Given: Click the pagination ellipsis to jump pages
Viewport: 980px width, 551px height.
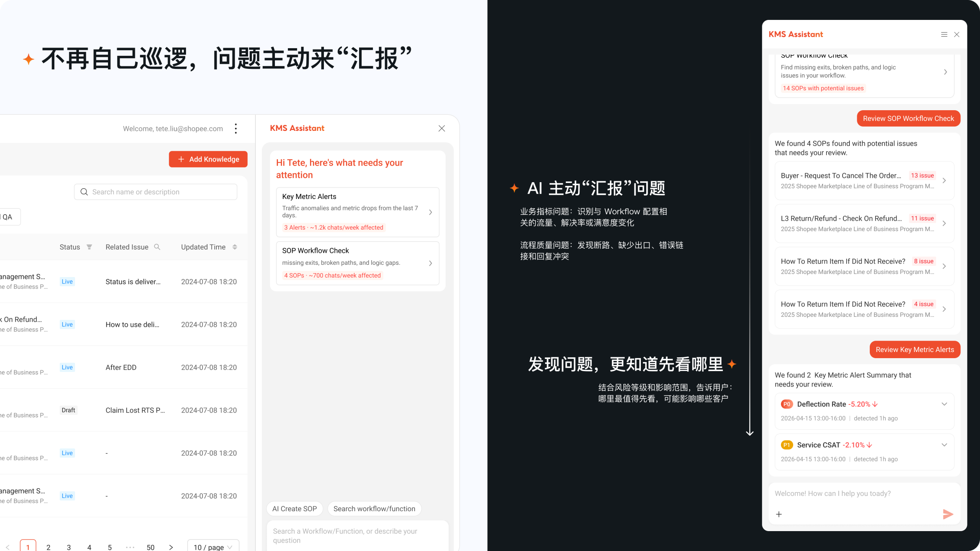Looking at the screenshot, I should (130, 547).
